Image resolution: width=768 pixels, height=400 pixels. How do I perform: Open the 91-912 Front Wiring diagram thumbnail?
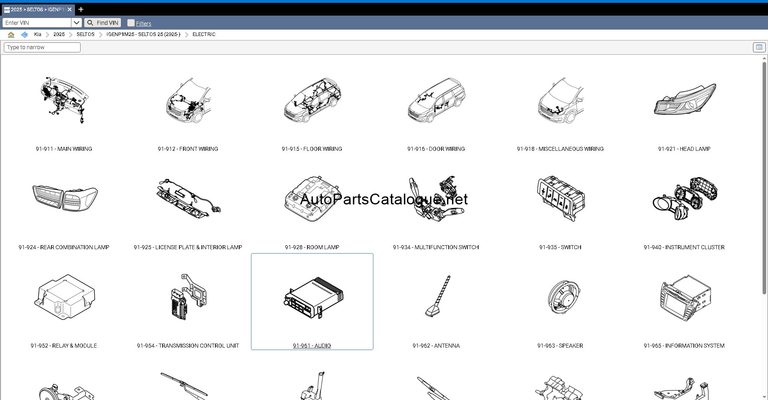tap(188, 101)
